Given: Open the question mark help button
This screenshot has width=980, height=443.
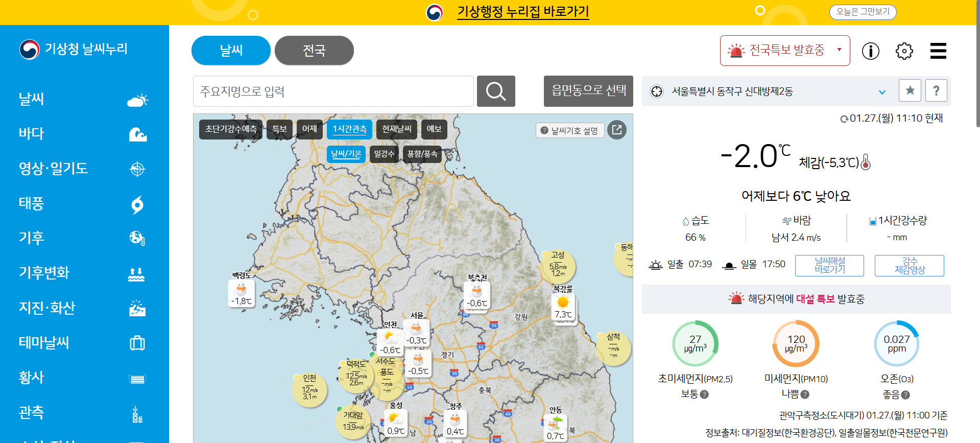Looking at the screenshot, I should click(x=936, y=90).
